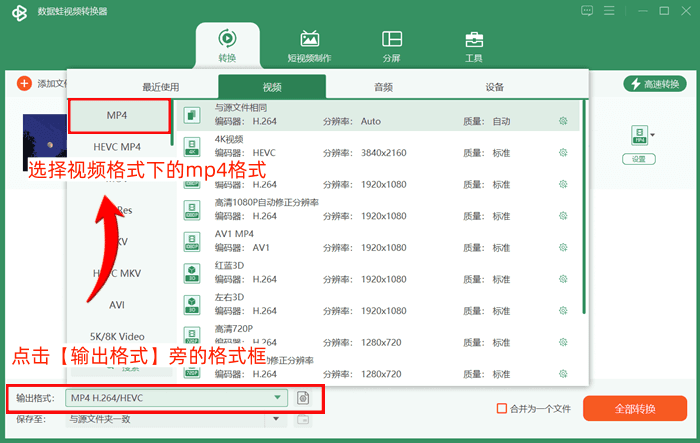Switch to the 音频 tab

point(383,87)
